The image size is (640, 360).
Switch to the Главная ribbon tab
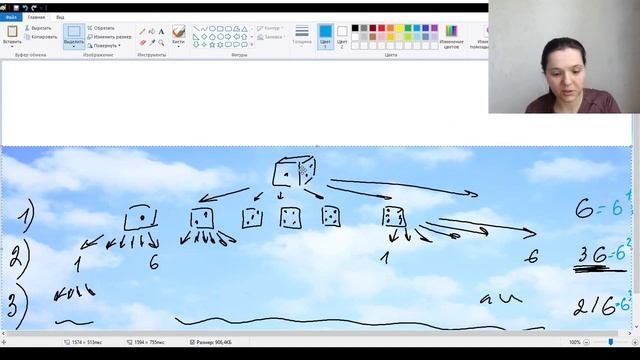pyautogui.click(x=36, y=18)
